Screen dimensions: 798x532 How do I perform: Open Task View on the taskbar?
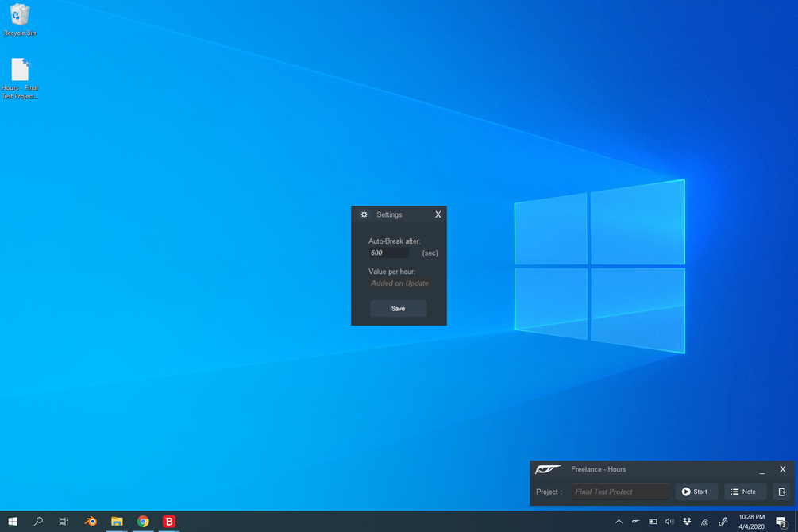click(x=64, y=522)
